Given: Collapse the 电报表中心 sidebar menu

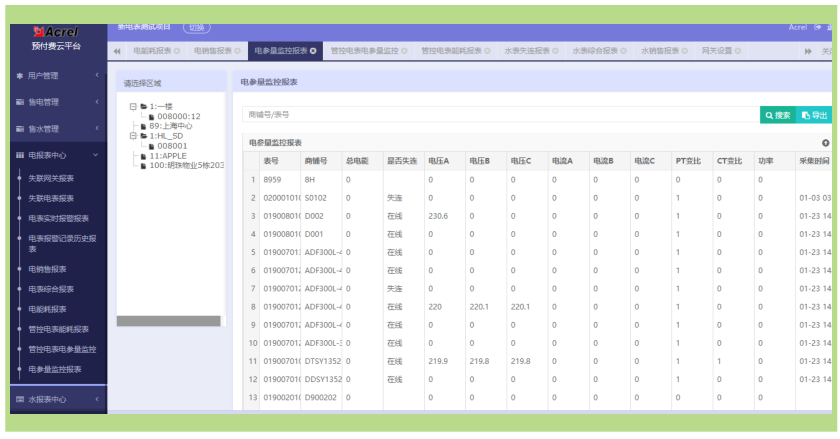Looking at the screenshot, I should tap(58, 155).
